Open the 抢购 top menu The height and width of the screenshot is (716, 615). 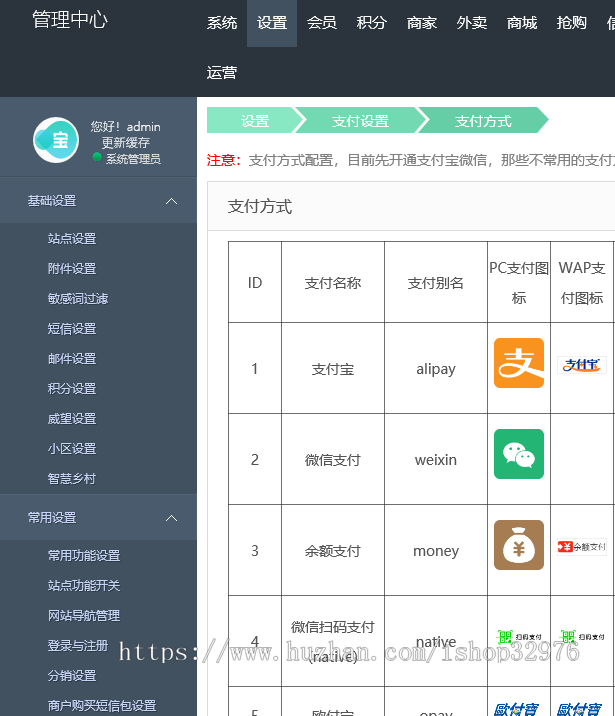click(x=572, y=23)
